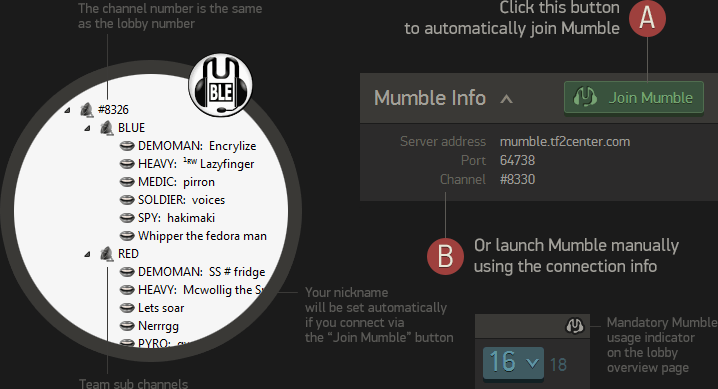
Task: Click the channel value #8330
Action: [517, 179]
